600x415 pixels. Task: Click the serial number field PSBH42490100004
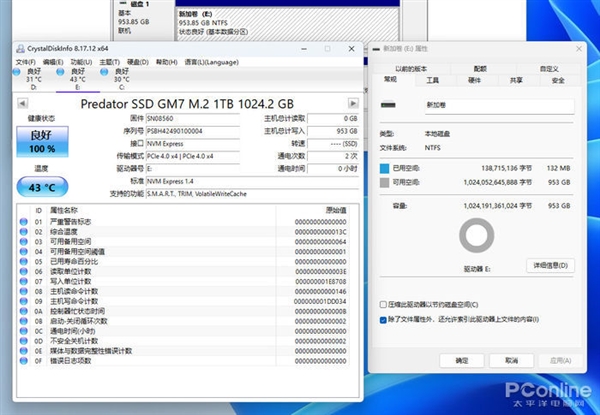(193, 131)
